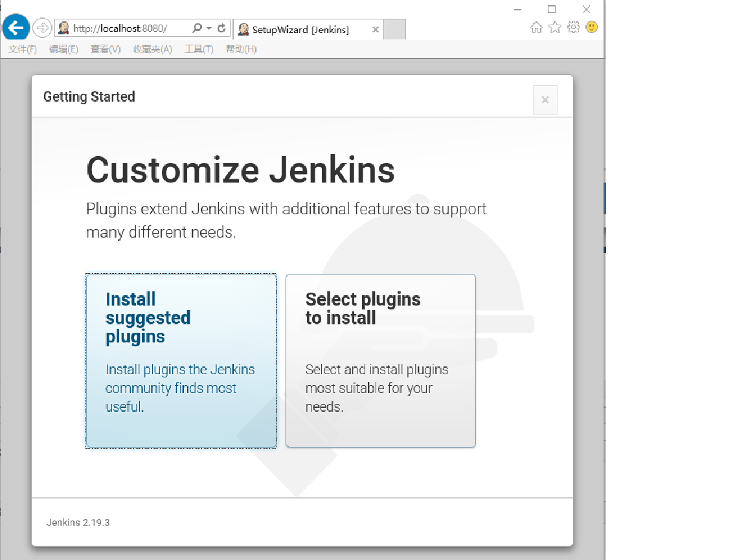Open the 编辑(E) menu

pos(63,49)
